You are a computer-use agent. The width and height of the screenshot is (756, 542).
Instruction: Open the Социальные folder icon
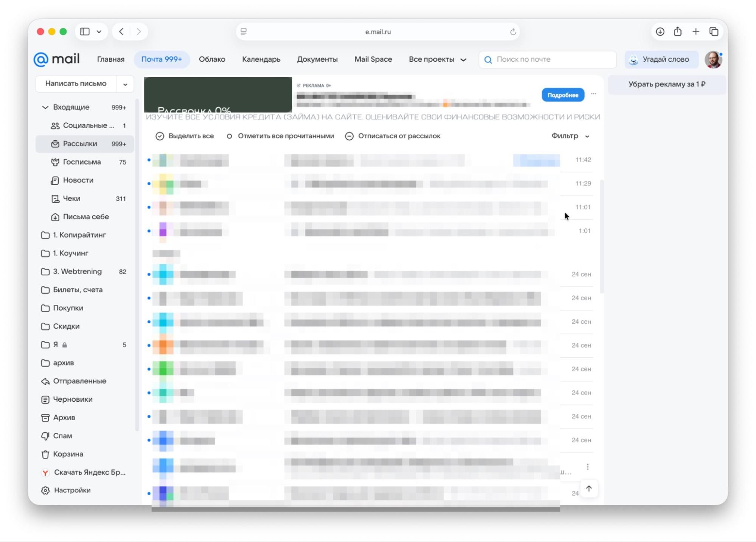pyautogui.click(x=55, y=126)
